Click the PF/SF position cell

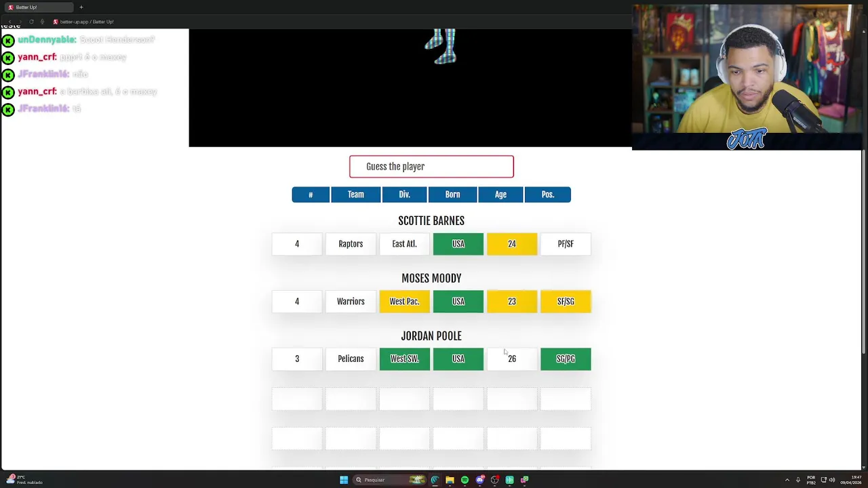566,244
